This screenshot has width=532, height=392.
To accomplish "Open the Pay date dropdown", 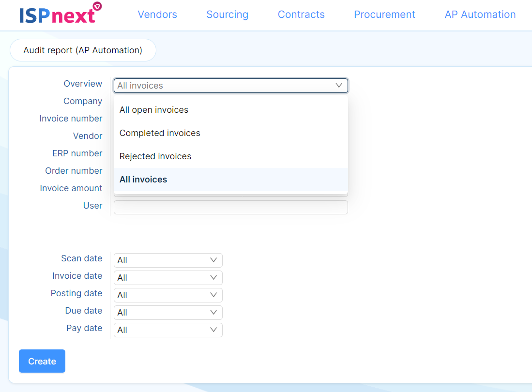I will 168,330.
